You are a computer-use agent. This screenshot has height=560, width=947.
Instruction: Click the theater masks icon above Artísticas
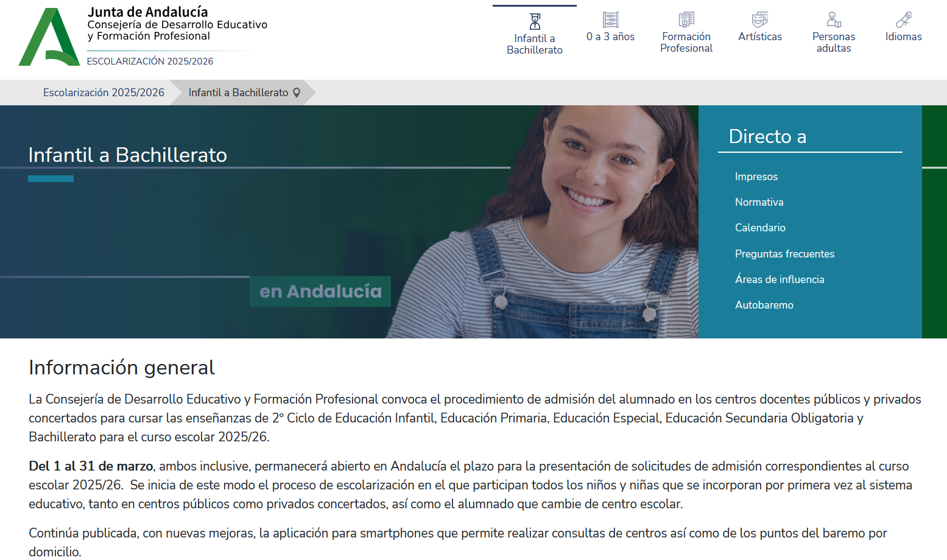[760, 19]
